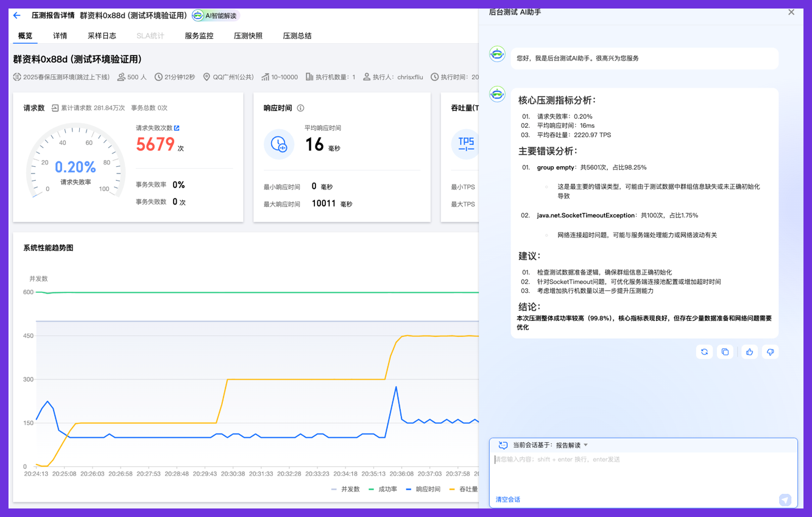This screenshot has height=517, width=812.
Task: Click the person icon before 执行人
Action: (x=367, y=77)
